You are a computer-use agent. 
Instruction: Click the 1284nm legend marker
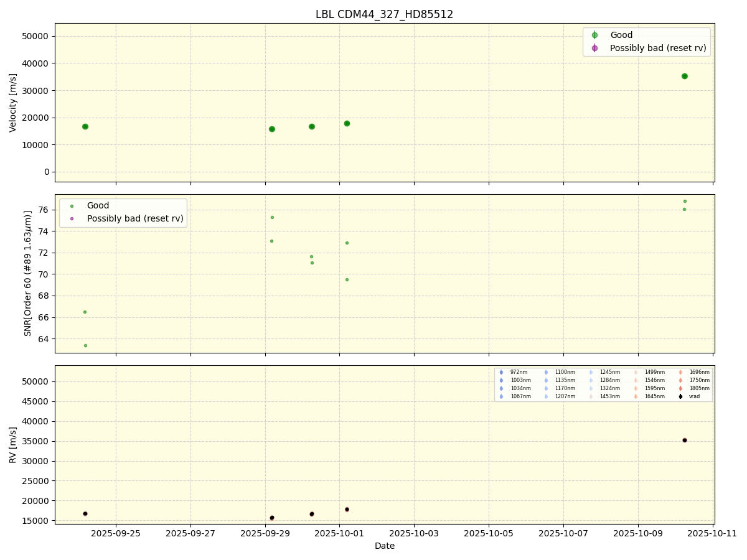pyautogui.click(x=591, y=380)
